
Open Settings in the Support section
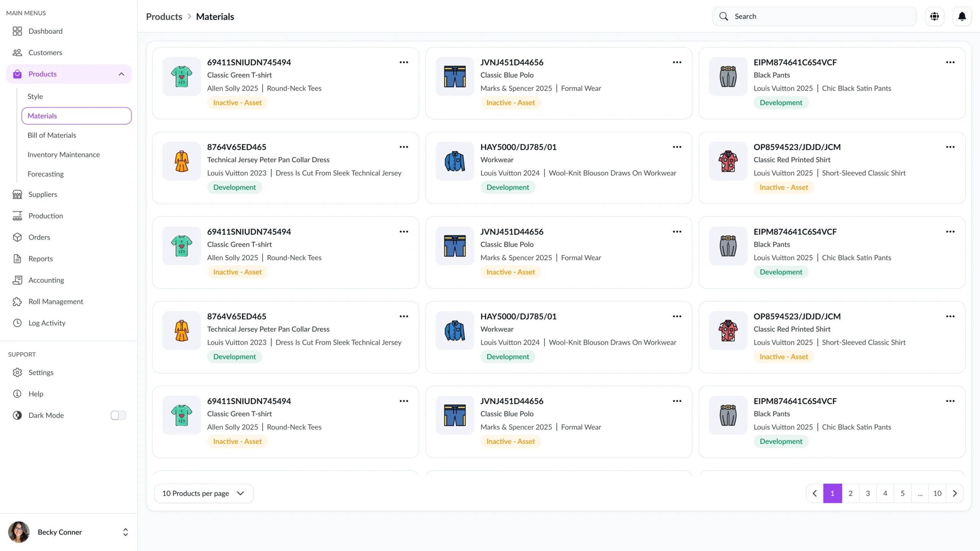click(x=41, y=372)
